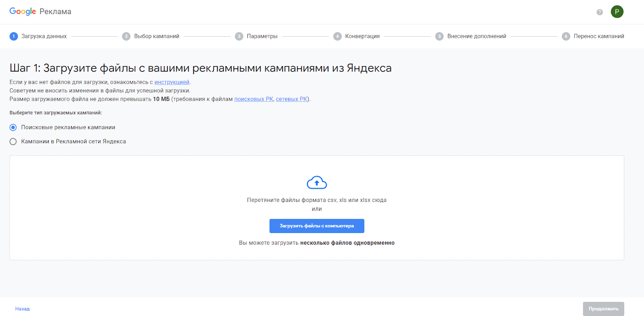644x316 pixels.
Task: Open the сетевых РК requirements link
Action: click(x=291, y=99)
